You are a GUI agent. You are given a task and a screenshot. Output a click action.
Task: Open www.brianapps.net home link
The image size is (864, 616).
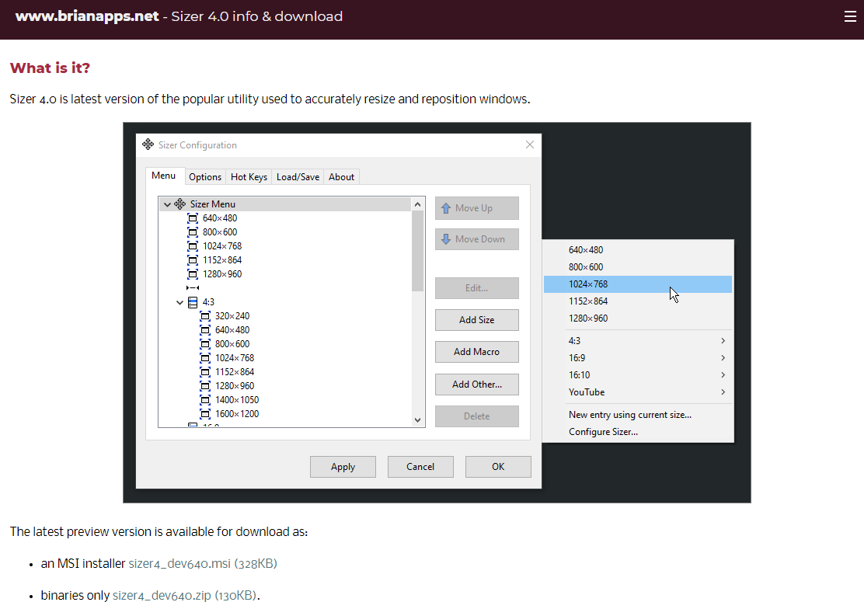click(x=87, y=16)
